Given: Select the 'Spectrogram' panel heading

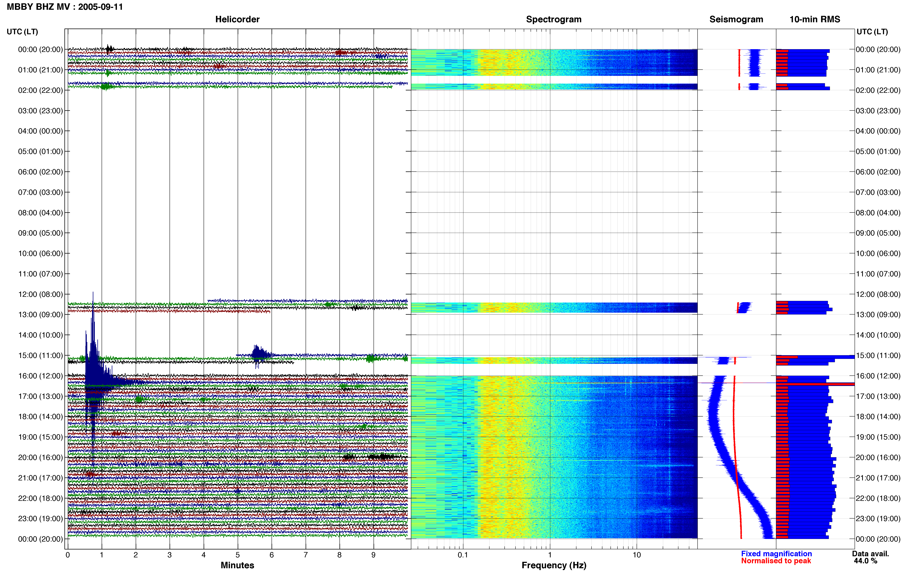Looking at the screenshot, I should coord(554,19).
